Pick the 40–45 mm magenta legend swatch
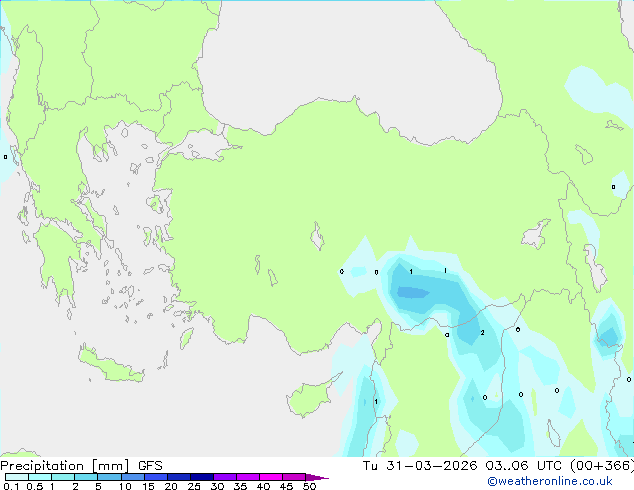Viewport: 634px width, 490px height. (x=271, y=477)
